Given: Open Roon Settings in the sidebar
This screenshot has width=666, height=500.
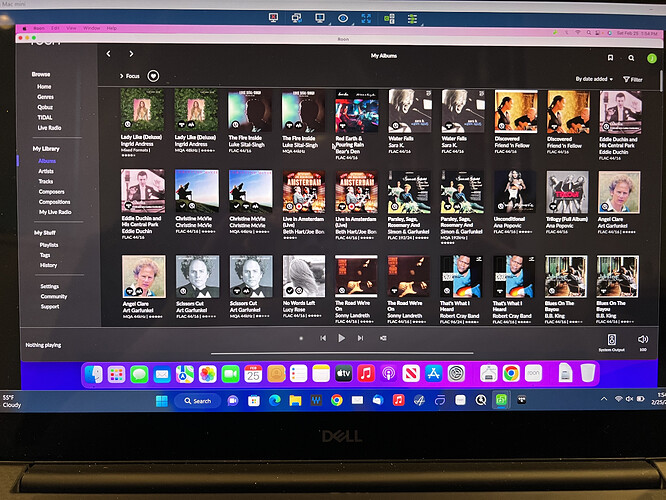Looking at the screenshot, I should [49, 286].
